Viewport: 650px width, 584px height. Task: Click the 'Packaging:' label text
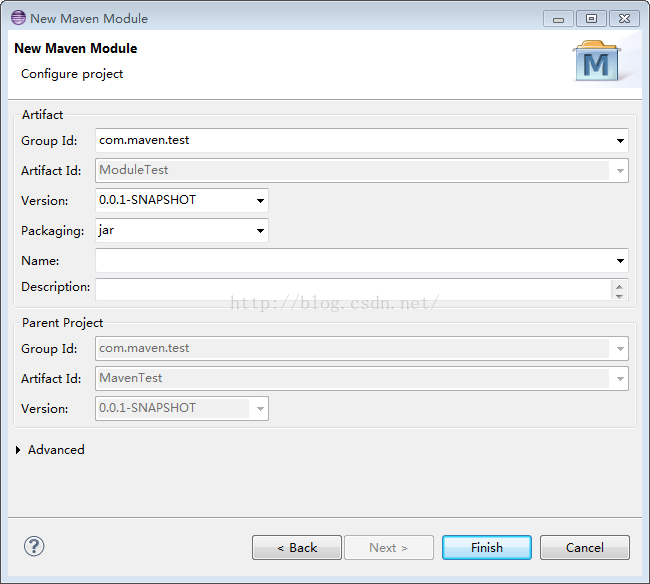[53, 231]
